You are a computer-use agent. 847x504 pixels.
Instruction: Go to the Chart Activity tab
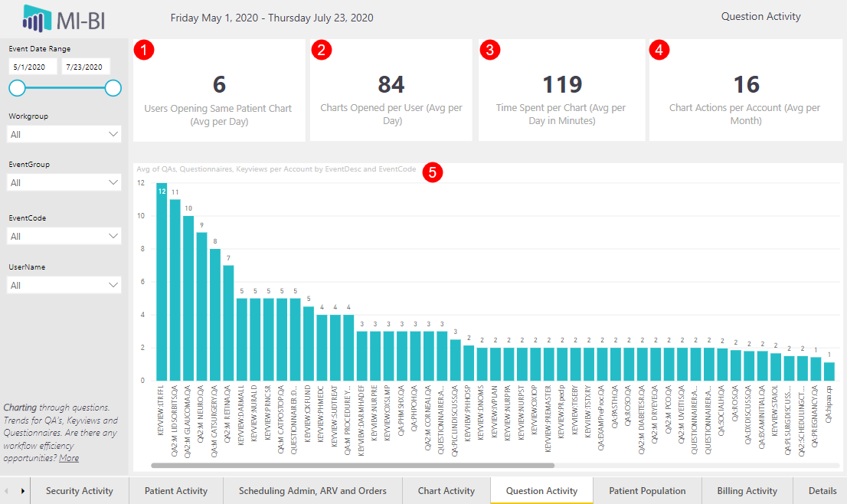446,491
